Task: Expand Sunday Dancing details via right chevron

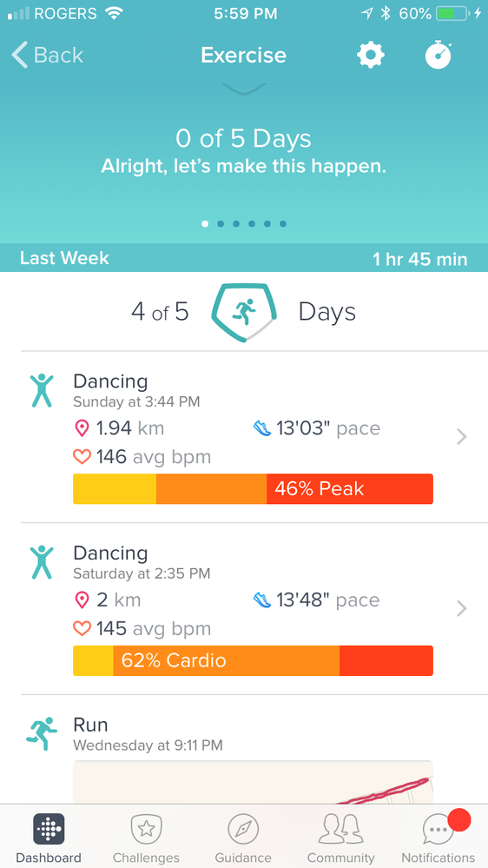Action: point(462,437)
